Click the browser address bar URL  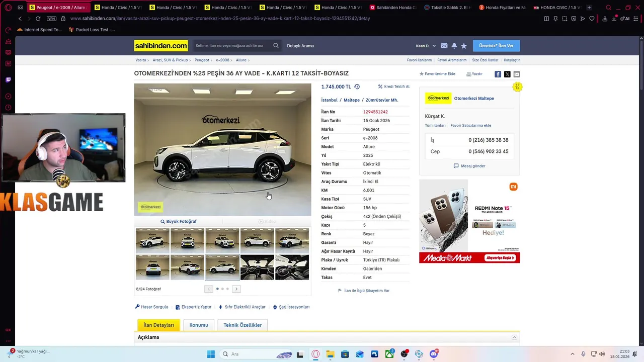click(220, 19)
